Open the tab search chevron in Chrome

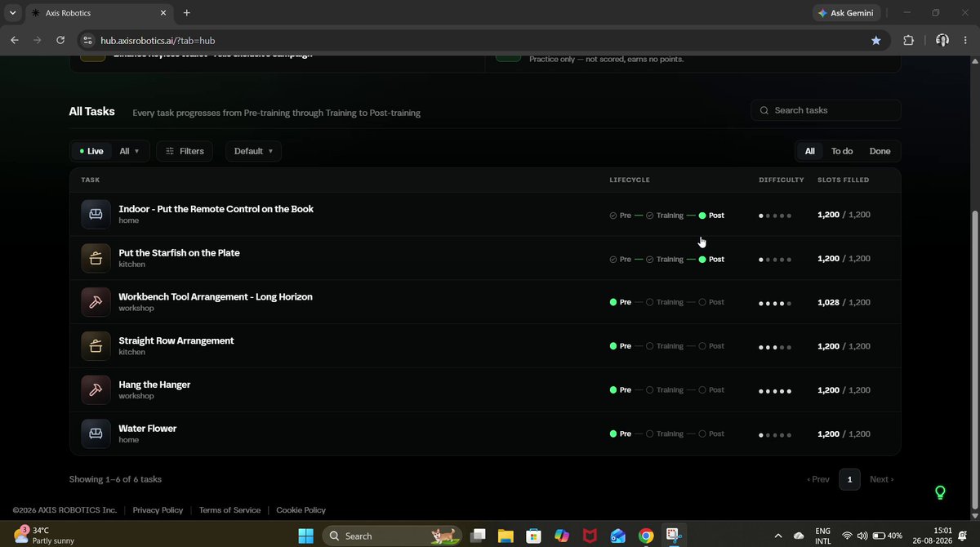coord(13,13)
